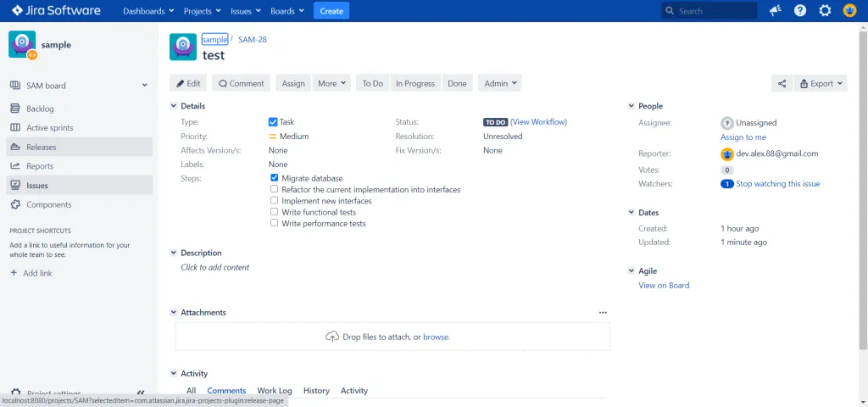This screenshot has width=868, height=407.
Task: Collapse the Activity section
Action: 173,373
